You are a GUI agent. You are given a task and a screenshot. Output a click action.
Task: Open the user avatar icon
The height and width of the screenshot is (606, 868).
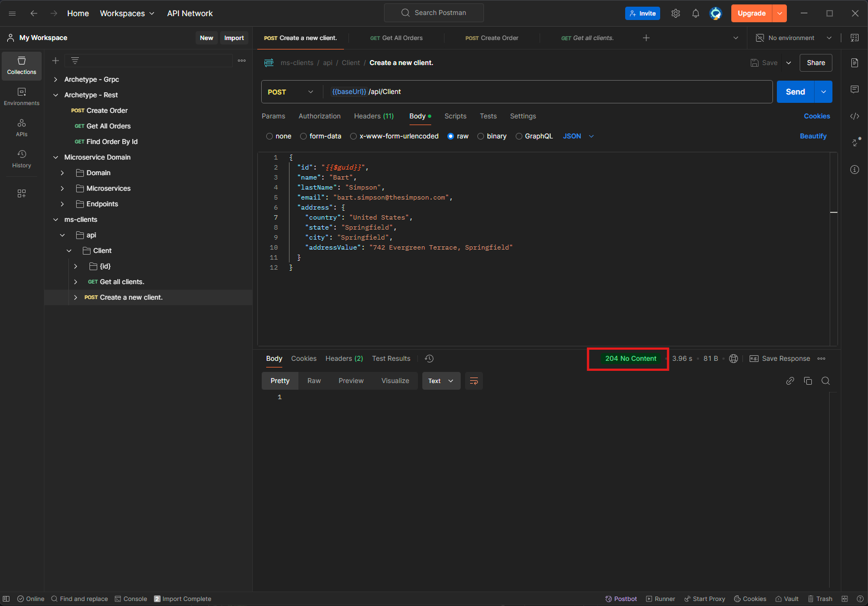tap(716, 13)
